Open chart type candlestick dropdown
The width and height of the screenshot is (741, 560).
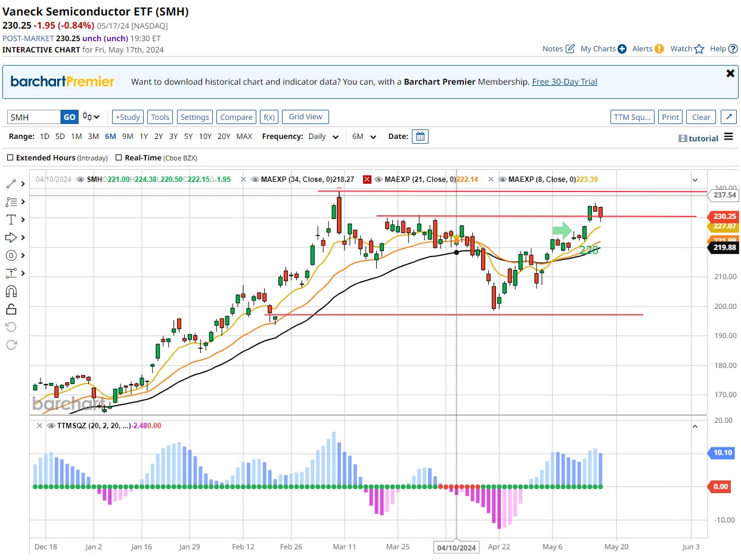(91, 117)
